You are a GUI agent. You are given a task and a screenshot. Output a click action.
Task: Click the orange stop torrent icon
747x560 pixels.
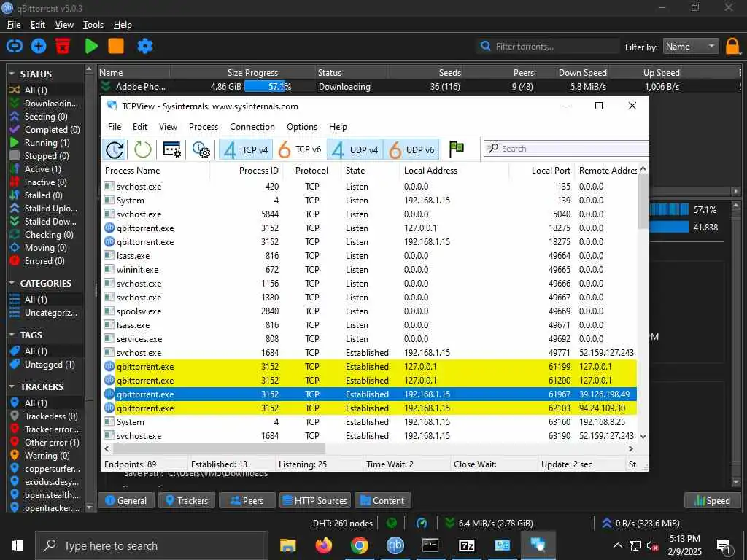[116, 46]
